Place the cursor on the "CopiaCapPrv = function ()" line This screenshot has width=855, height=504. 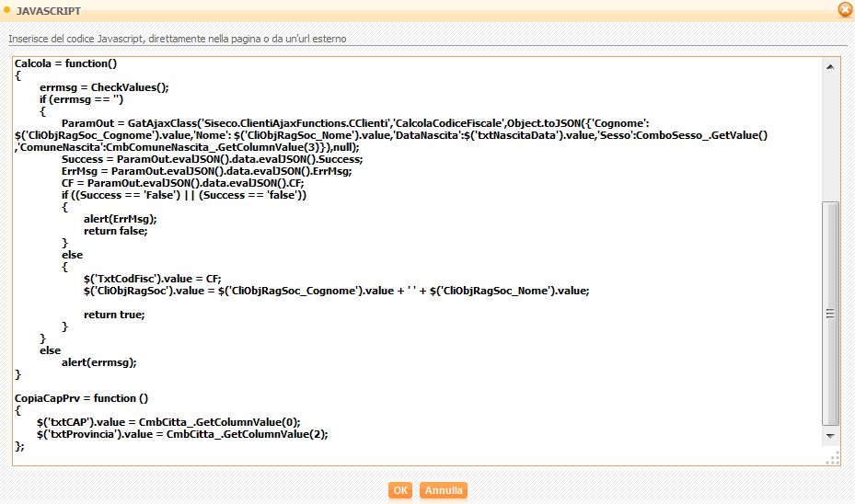[x=81, y=398]
